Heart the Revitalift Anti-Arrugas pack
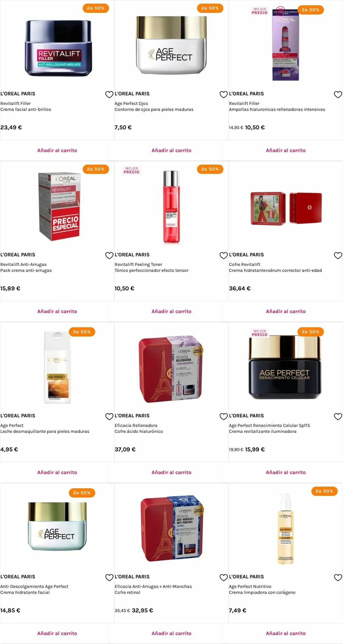Image resolution: width=343 pixels, height=644 pixels. click(x=109, y=256)
